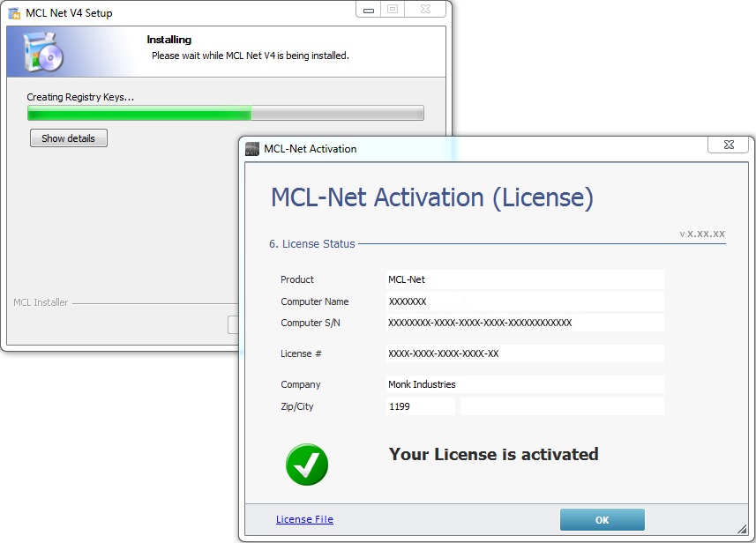This screenshot has height=543, width=756.
Task: Select the Product field showing MCL-Net
Action: point(525,279)
